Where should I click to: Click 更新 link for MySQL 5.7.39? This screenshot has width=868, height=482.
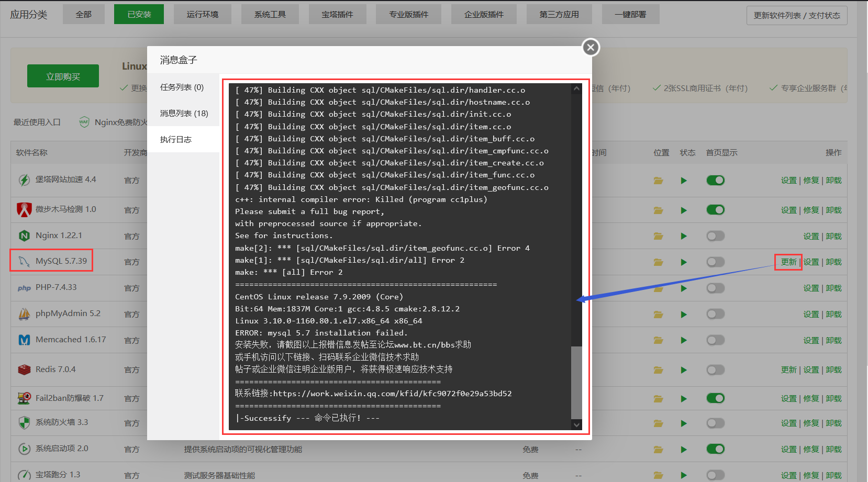pyautogui.click(x=788, y=262)
